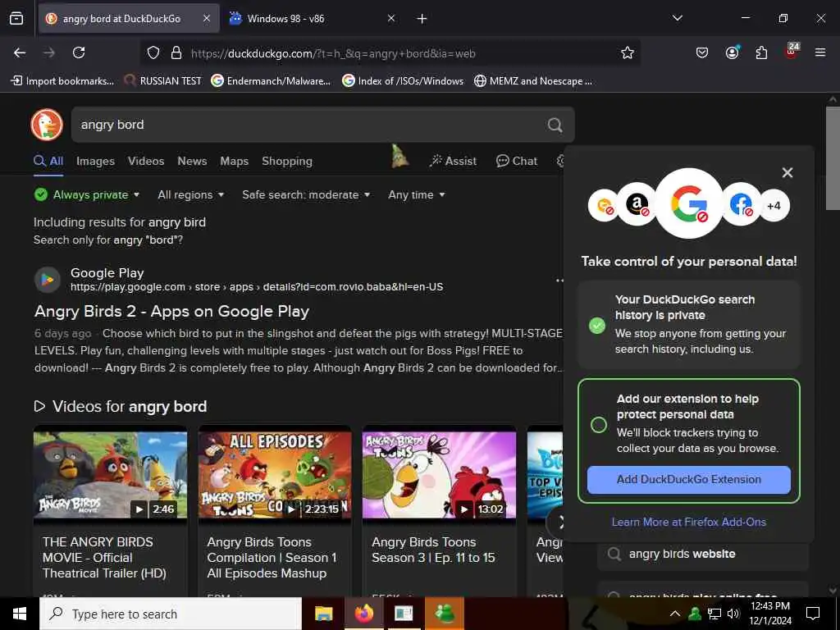Viewport: 840px width, 630px height.
Task: Open a new tab with the plus button
Action: click(x=422, y=19)
